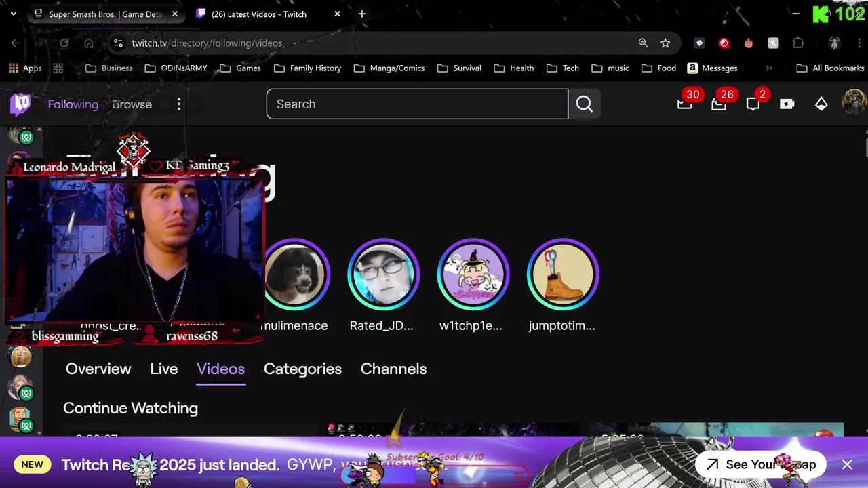Select the Overview tab
The height and width of the screenshot is (488, 868).
pyautogui.click(x=98, y=369)
